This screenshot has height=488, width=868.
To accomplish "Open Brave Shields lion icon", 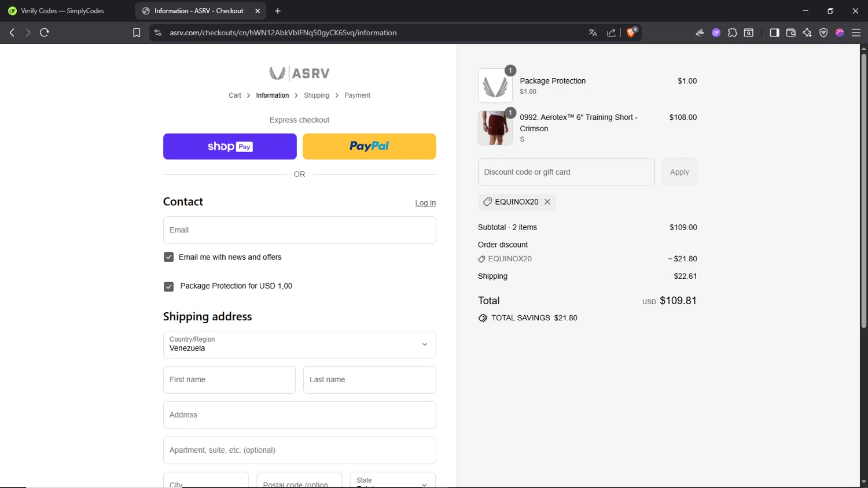I will (631, 32).
